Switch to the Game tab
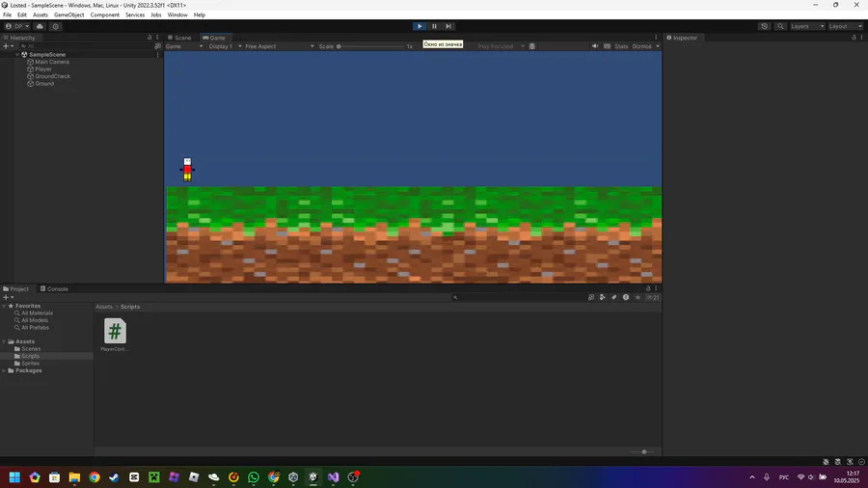The width and height of the screenshot is (868, 488). click(x=214, y=38)
